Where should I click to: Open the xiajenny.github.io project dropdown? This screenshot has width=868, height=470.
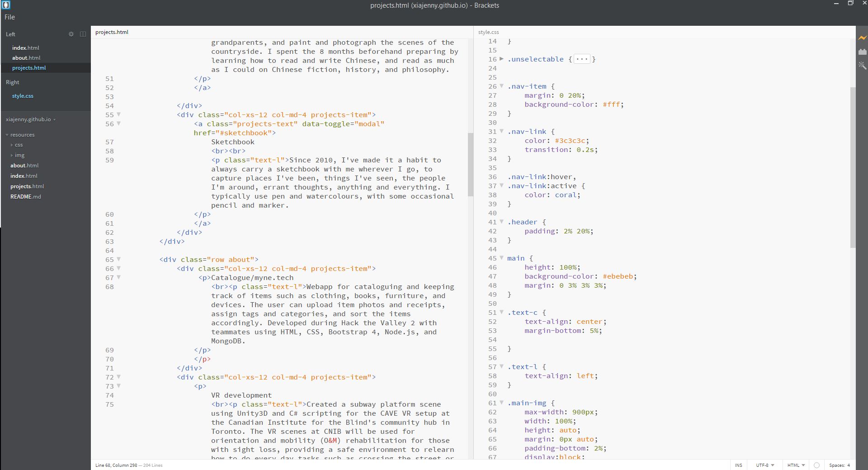point(30,119)
